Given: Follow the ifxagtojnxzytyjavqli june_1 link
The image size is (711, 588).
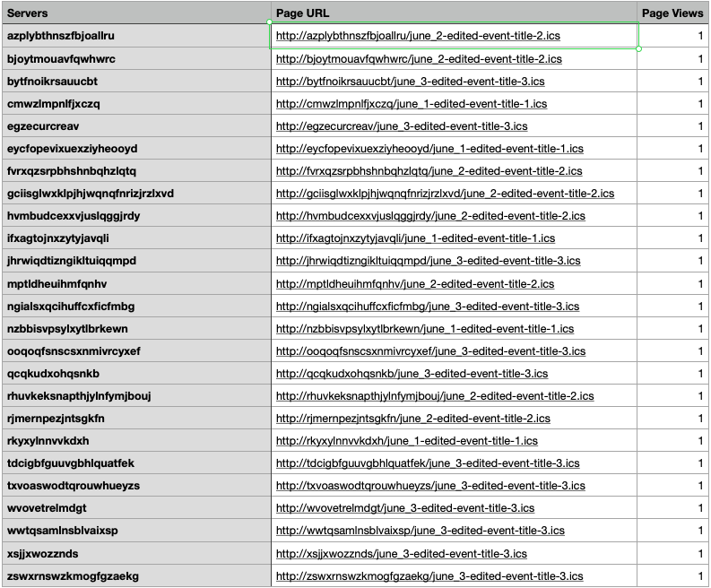Looking at the screenshot, I should pos(415,238).
